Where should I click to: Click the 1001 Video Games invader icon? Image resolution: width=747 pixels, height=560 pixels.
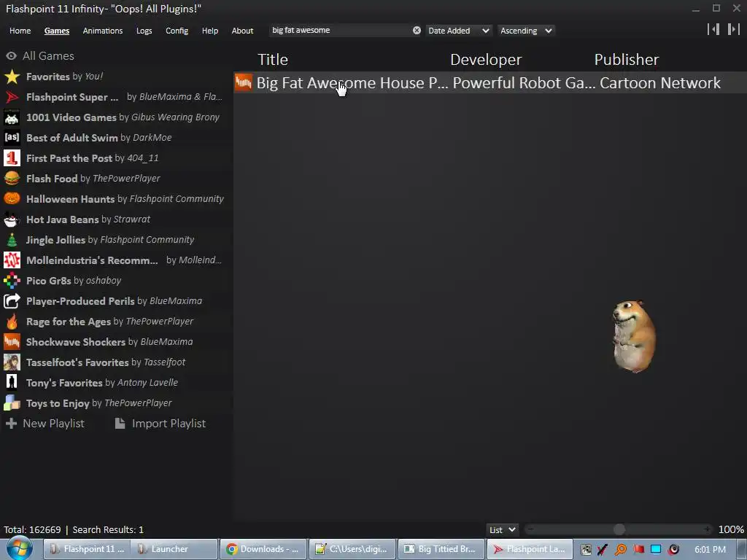12,117
